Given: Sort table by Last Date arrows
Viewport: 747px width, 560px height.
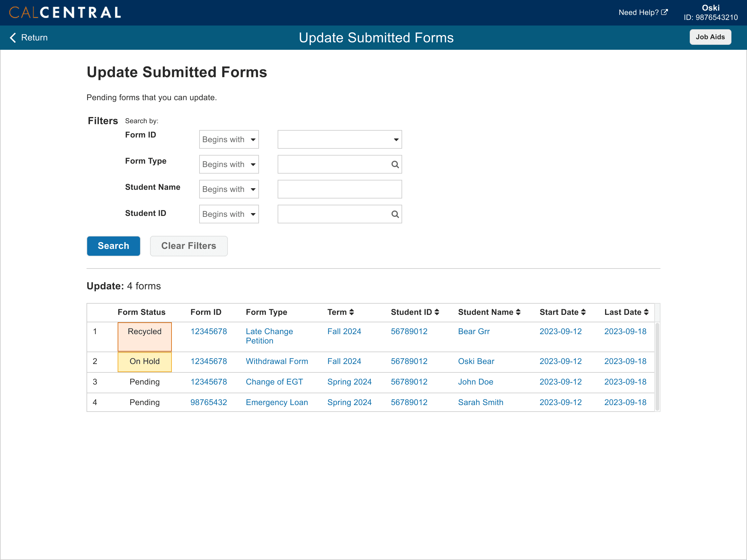Looking at the screenshot, I should point(646,312).
